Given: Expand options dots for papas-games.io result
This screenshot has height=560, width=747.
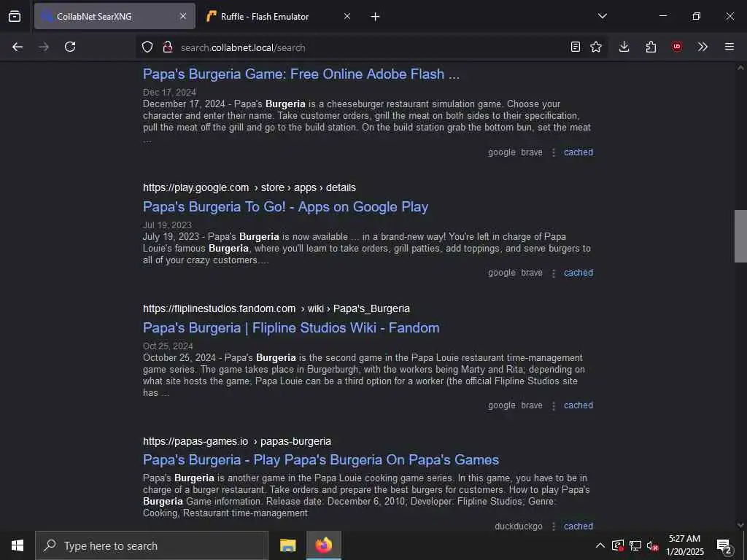Looking at the screenshot, I should (554, 526).
